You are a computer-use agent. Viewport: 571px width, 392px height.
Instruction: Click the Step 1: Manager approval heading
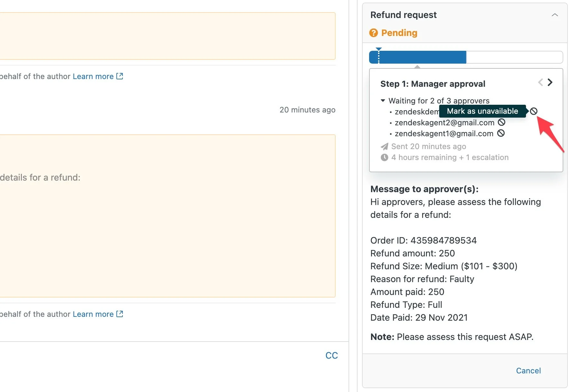click(433, 84)
